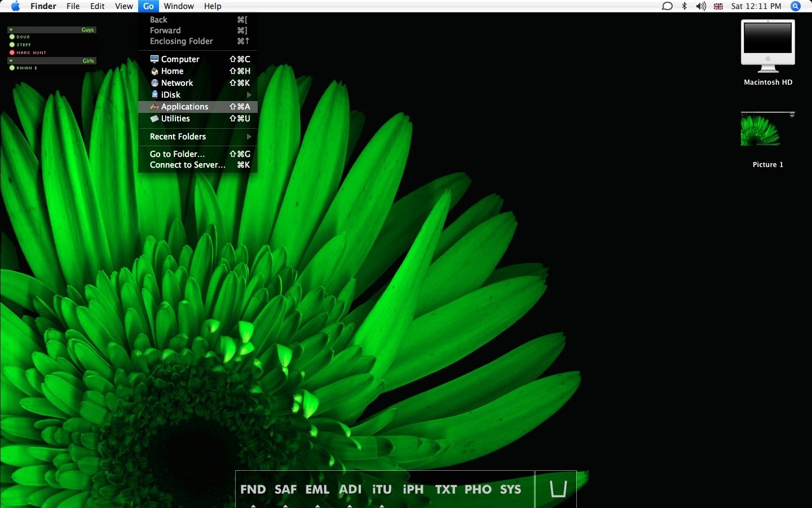Screen dimensions: 812x508
Task: Open the Trash in the dock
Action: 558,489
